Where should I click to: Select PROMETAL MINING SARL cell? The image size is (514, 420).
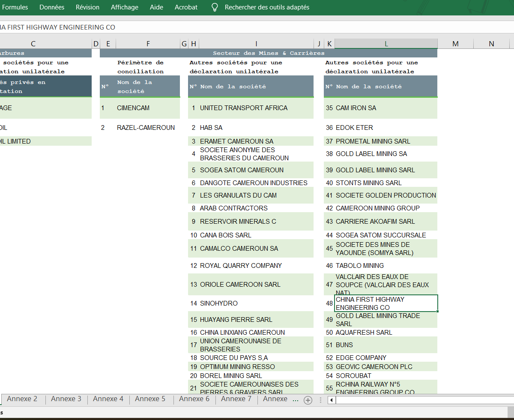(386, 141)
